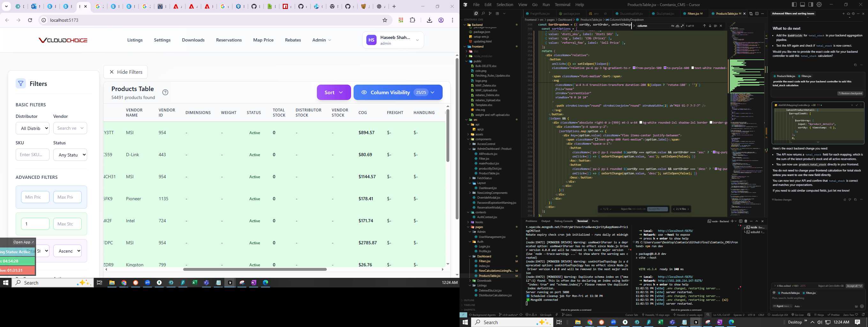
Task: Click Accept all button in Cursor AI pane
Action: [x=854, y=286]
